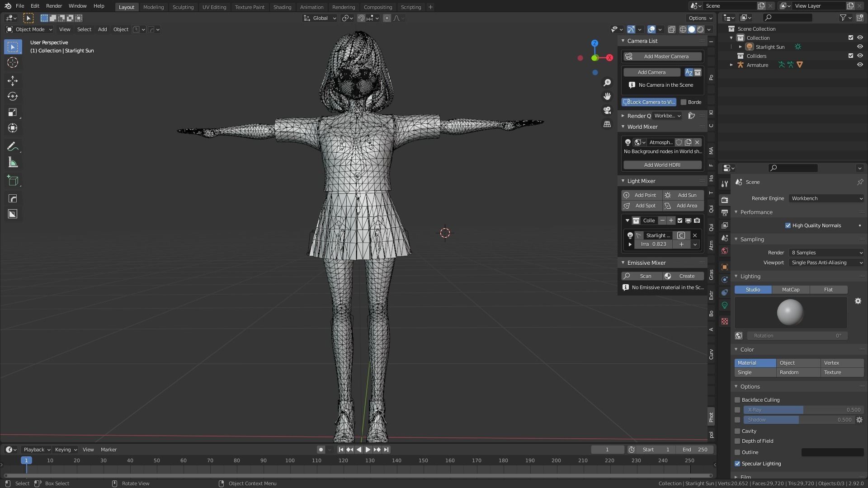Enable Backface Culling checkbox
The width and height of the screenshot is (868, 488).
coord(737,400)
